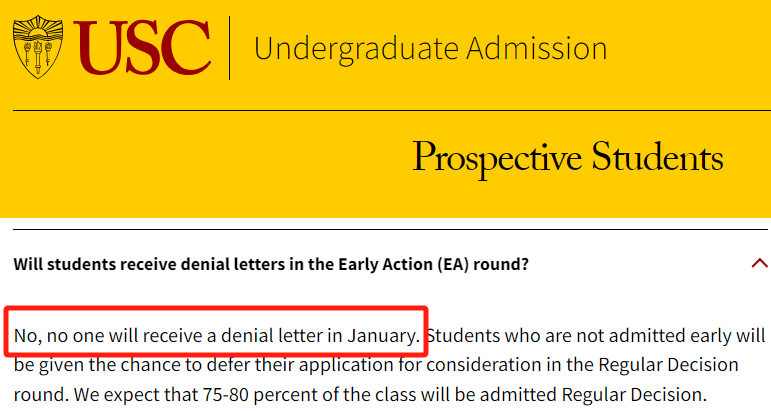Collapse the FAQ with the red chevron
The height and width of the screenshot is (411, 771).
click(x=759, y=264)
